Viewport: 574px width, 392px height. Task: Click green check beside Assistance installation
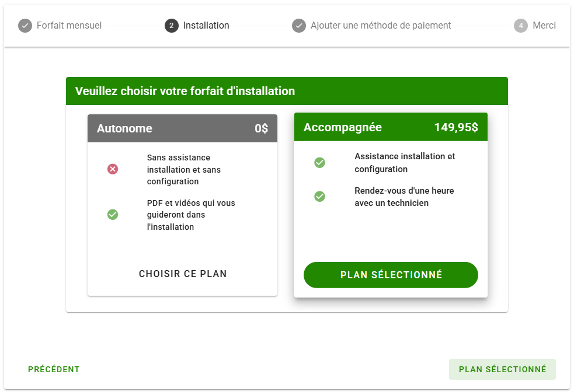point(319,163)
